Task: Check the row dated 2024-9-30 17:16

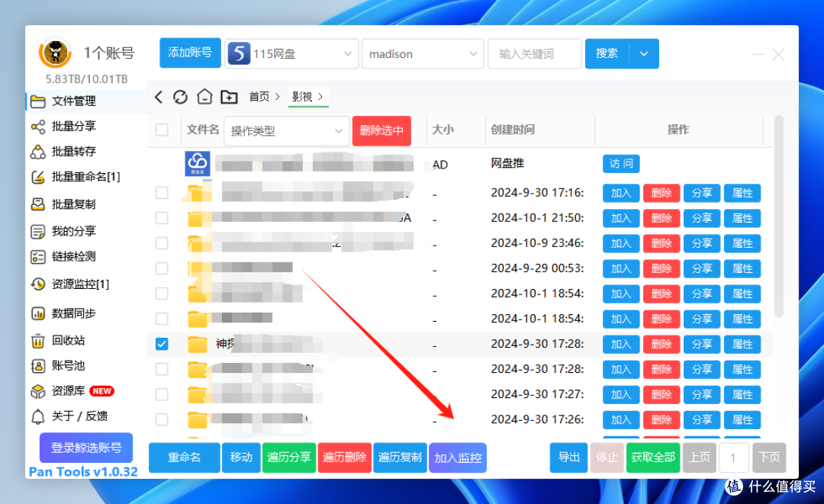Action: 162,193
